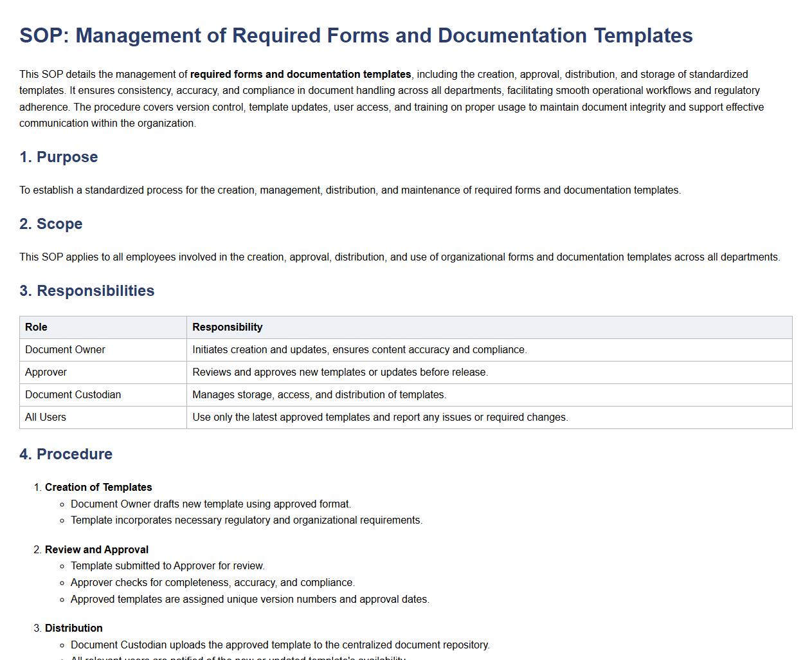Viewport: 812px width, 660px height.
Task: Click the 'Document Owner drafts new template' bullet
Action: pyautogui.click(x=210, y=504)
